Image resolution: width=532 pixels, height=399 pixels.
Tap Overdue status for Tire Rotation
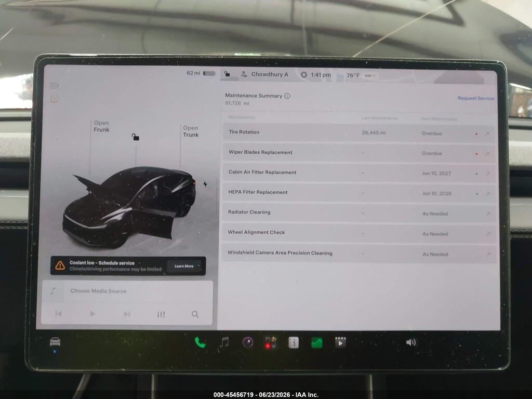pos(432,134)
